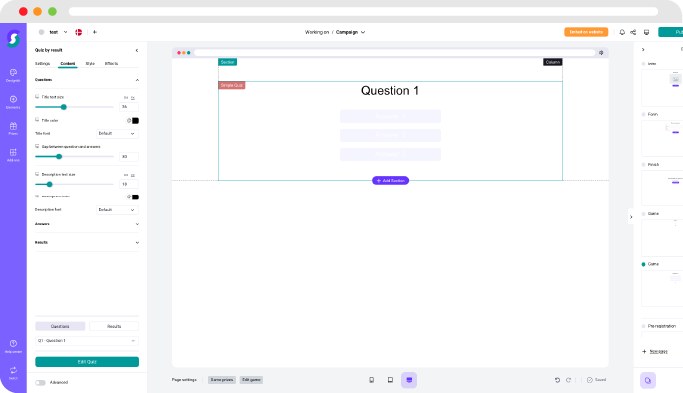Toggle device icon for Title color

point(37,120)
